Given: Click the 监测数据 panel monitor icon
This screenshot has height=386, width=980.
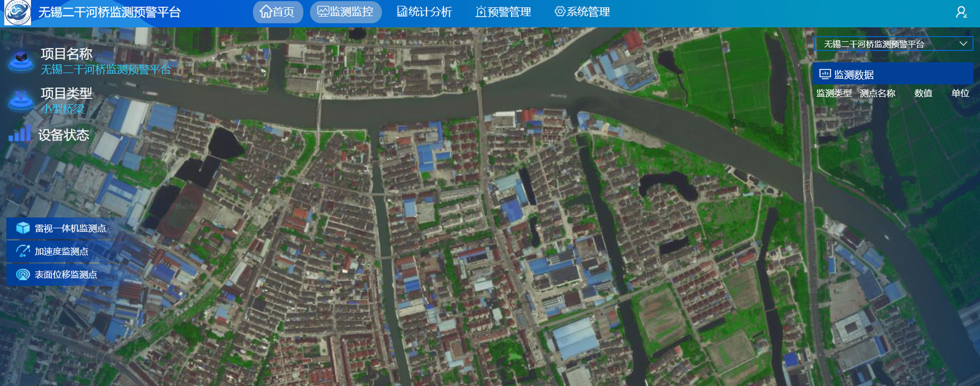Looking at the screenshot, I should tap(825, 74).
